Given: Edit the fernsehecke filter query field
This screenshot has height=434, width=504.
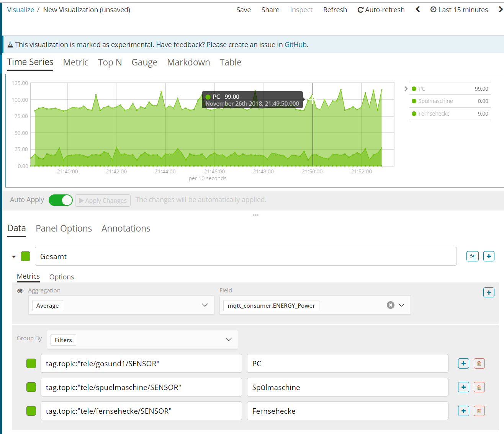Looking at the screenshot, I should point(141,411).
